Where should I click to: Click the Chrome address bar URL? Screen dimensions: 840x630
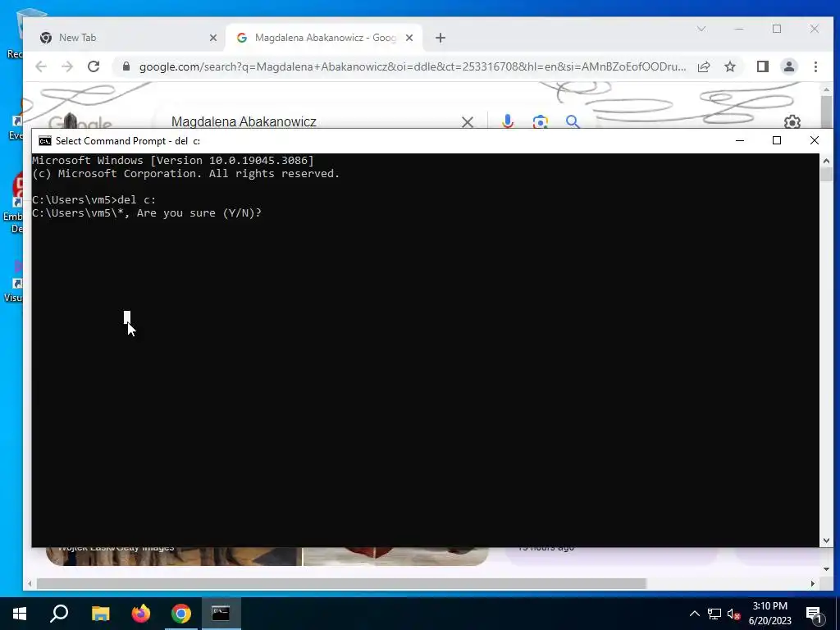tap(413, 66)
